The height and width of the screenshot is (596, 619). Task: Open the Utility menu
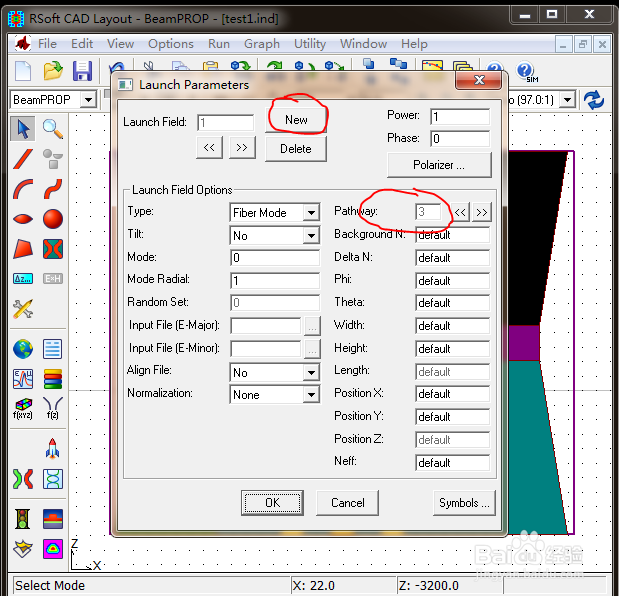click(x=310, y=44)
